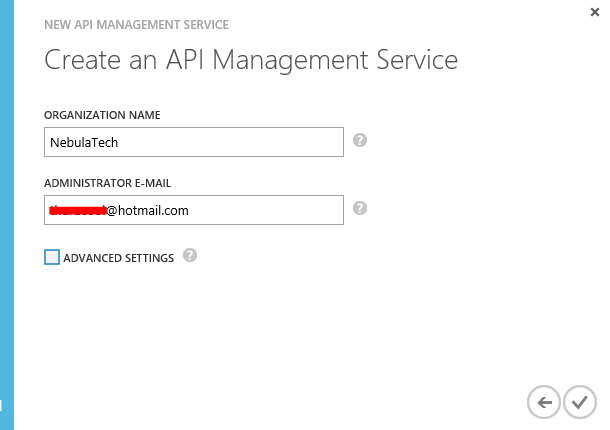610x430 pixels.
Task: Click the NebulaTech text in the field
Action: pyautogui.click(x=83, y=142)
